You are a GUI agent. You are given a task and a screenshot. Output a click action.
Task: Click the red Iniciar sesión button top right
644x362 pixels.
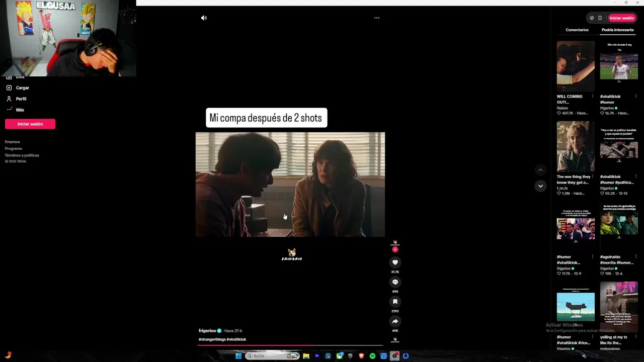622,18
